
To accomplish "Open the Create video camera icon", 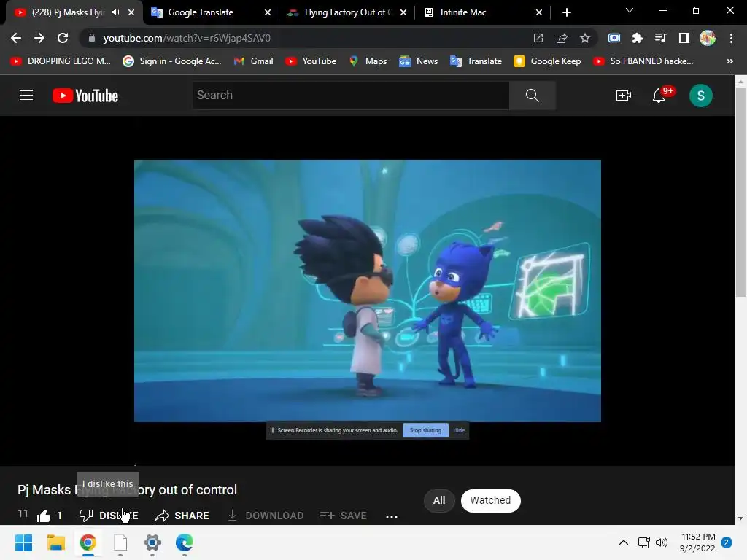I will (623, 96).
